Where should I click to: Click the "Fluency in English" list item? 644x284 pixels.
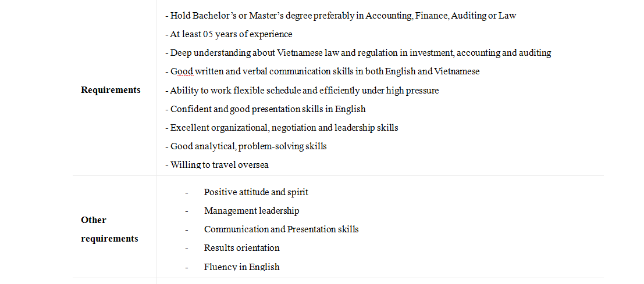(x=241, y=267)
